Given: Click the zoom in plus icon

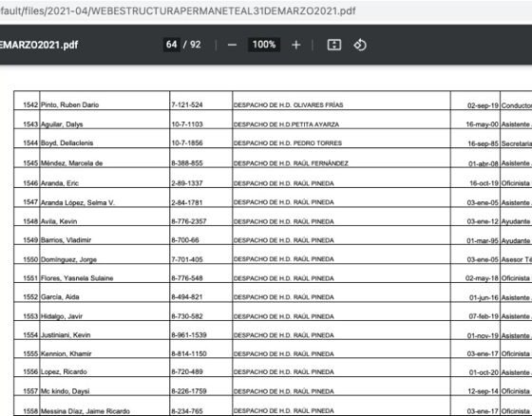Looking at the screenshot, I should [295, 45].
